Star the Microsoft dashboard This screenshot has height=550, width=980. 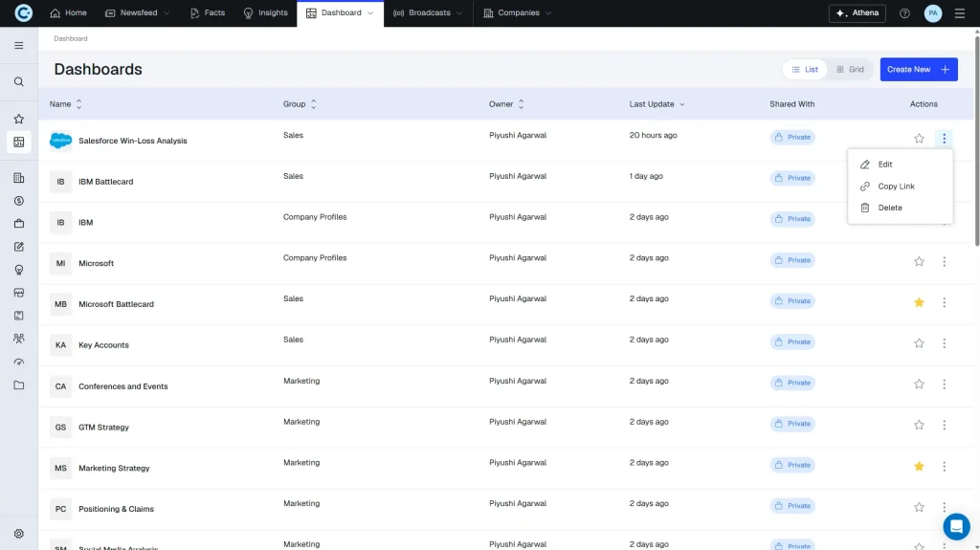point(919,261)
